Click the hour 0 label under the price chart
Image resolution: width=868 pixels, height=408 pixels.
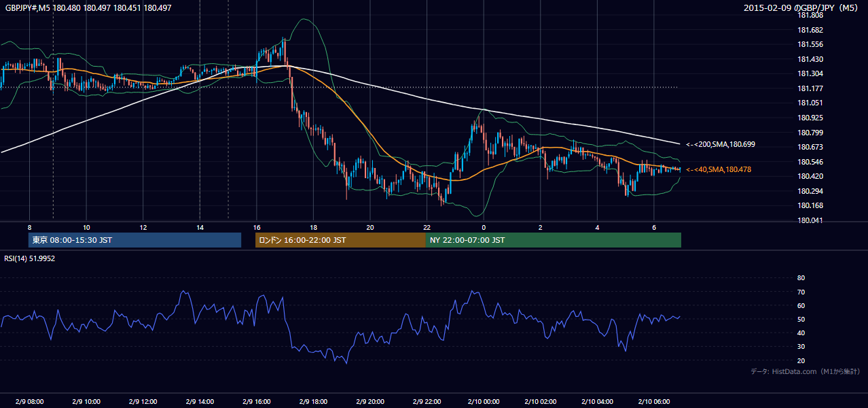coord(484,227)
